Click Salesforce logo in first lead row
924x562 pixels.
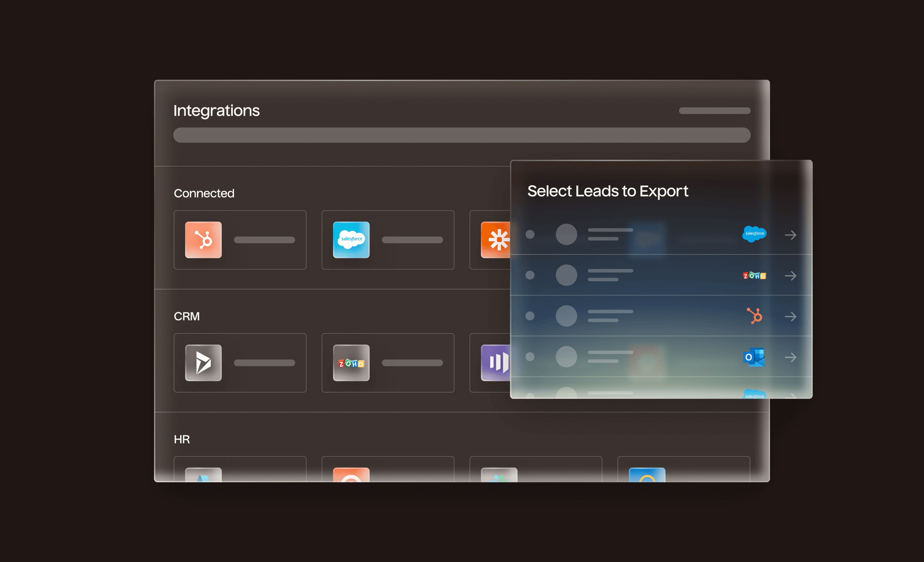[754, 234]
